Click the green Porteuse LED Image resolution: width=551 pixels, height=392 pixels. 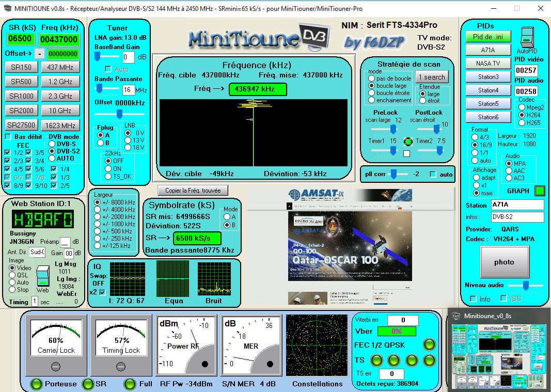click(37, 384)
